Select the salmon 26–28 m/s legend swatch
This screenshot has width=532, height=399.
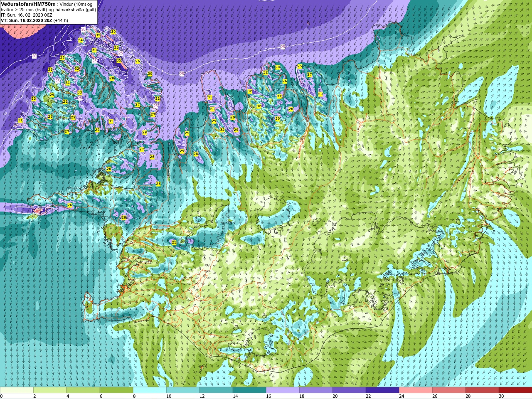coord(449,390)
